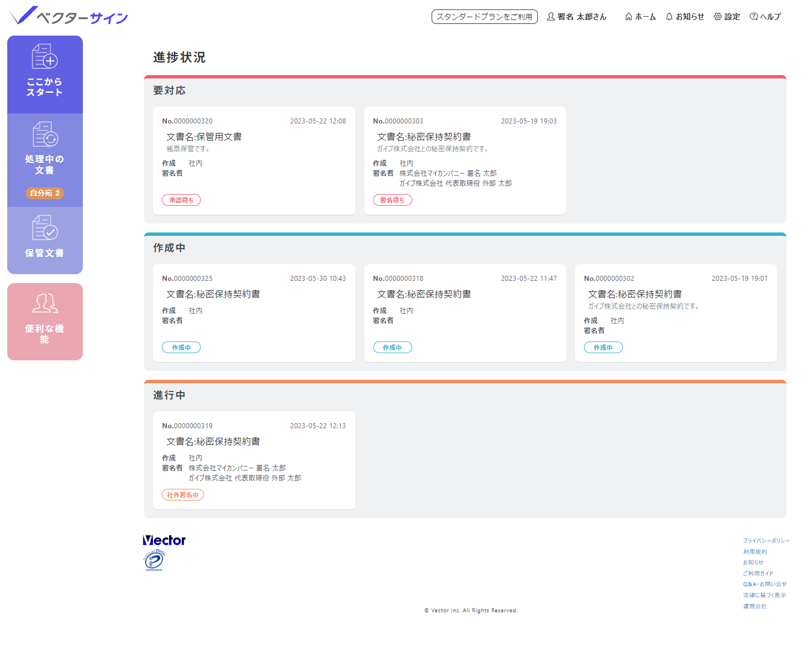Open document card No.0000000320
Viewport: 812px width, 664px height.
coord(254,161)
